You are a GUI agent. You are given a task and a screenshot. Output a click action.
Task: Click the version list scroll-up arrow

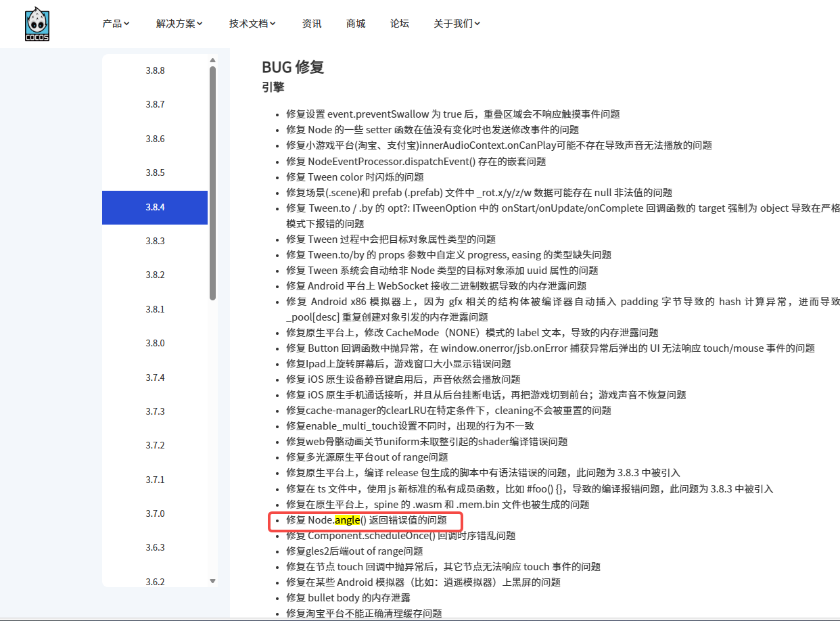tap(213, 60)
